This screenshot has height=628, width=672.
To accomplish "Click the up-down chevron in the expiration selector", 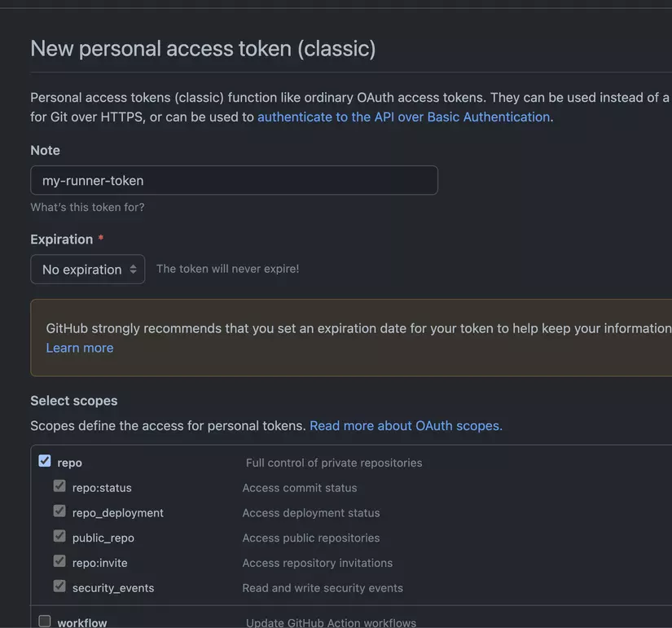I will tap(135, 268).
